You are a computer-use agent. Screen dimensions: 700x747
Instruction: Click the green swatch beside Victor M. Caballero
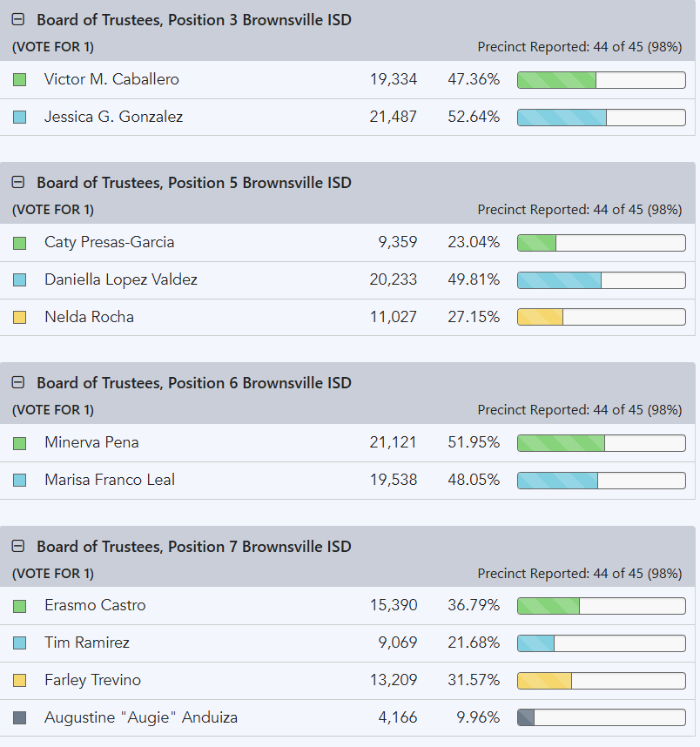[19, 79]
